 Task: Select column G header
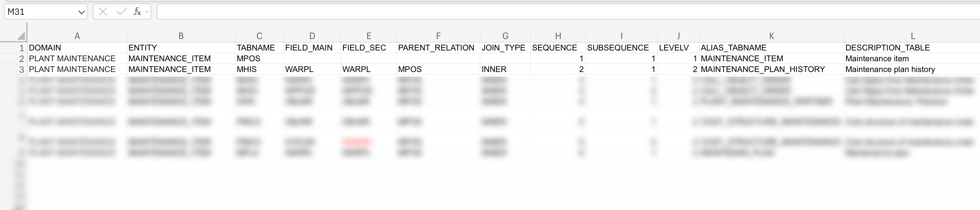pyautogui.click(x=505, y=36)
